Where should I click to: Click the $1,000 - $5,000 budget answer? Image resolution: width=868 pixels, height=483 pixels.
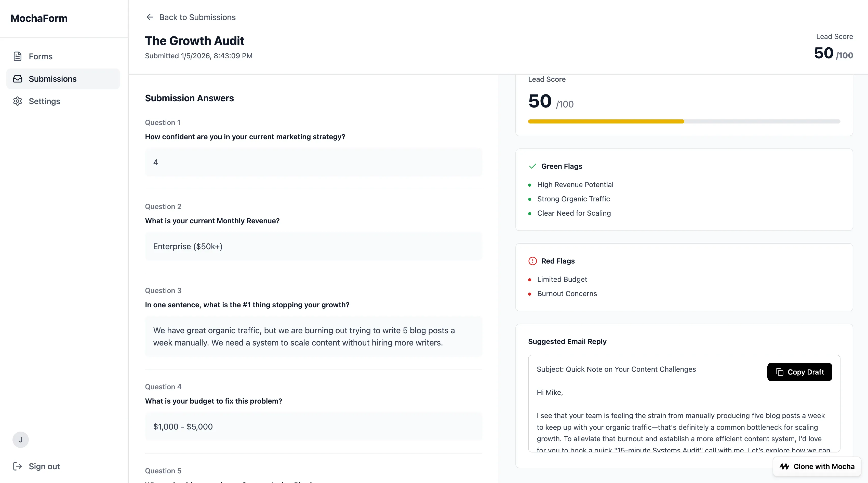coord(313,426)
